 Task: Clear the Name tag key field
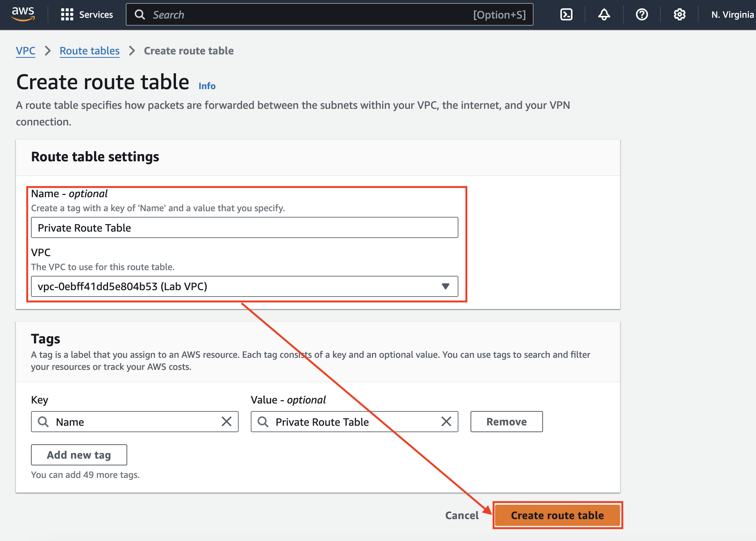[227, 422]
